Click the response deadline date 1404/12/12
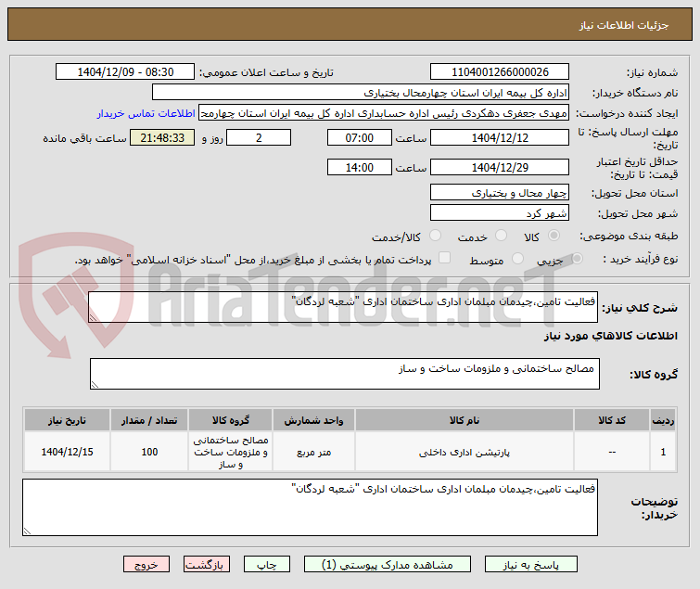The width and height of the screenshot is (700, 589). [x=500, y=137]
